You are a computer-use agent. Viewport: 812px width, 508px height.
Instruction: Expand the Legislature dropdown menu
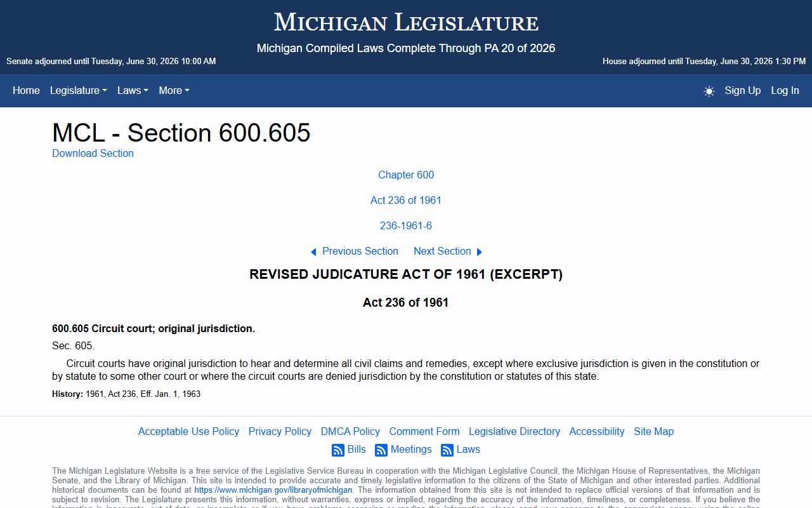point(79,90)
